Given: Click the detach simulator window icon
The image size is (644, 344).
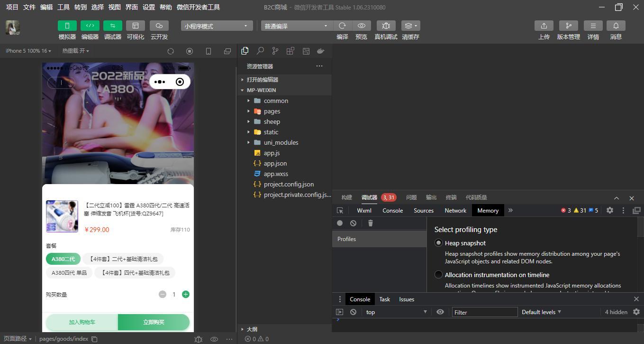Looking at the screenshot, I should [227, 51].
